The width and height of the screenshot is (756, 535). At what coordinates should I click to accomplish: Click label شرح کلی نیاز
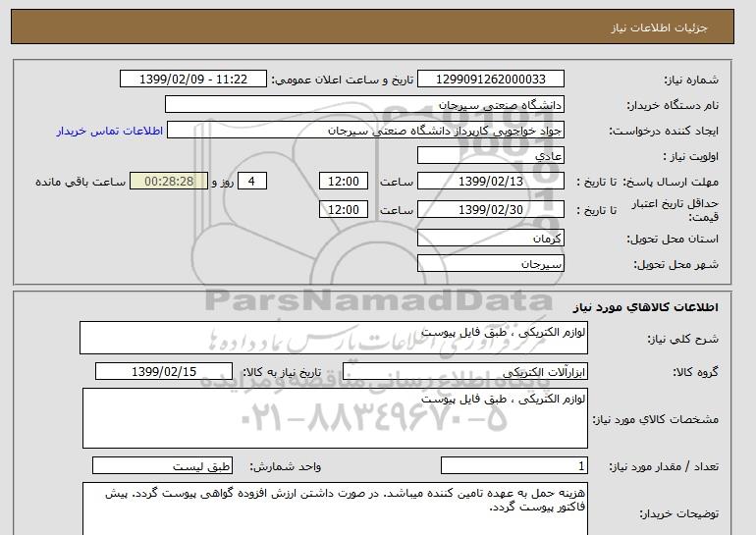tap(682, 339)
